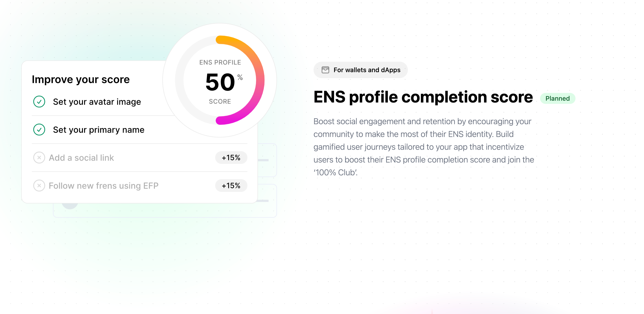
Task: Click the wallet icon in the dApps pill
Action: [x=325, y=70]
